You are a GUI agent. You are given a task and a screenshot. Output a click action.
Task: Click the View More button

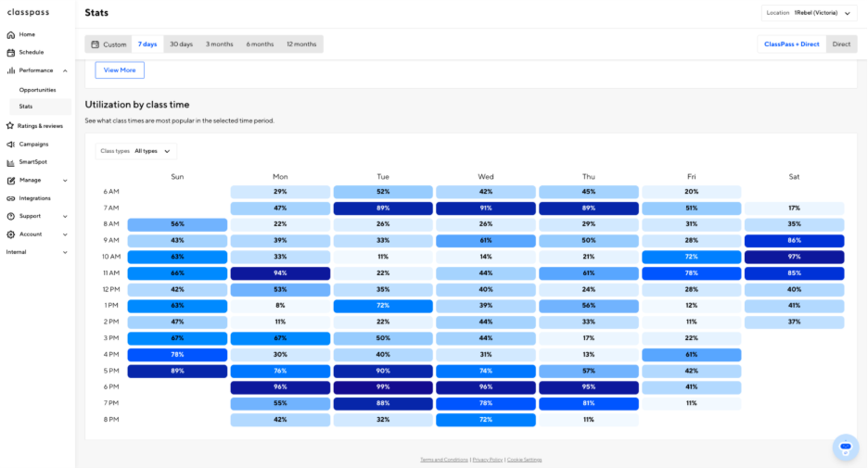coord(120,70)
